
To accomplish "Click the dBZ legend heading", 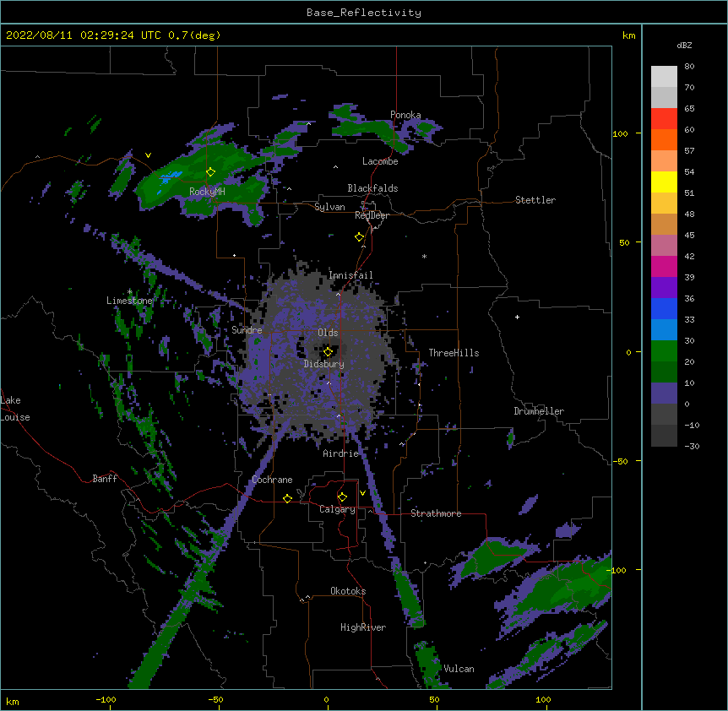I will tap(684, 45).
